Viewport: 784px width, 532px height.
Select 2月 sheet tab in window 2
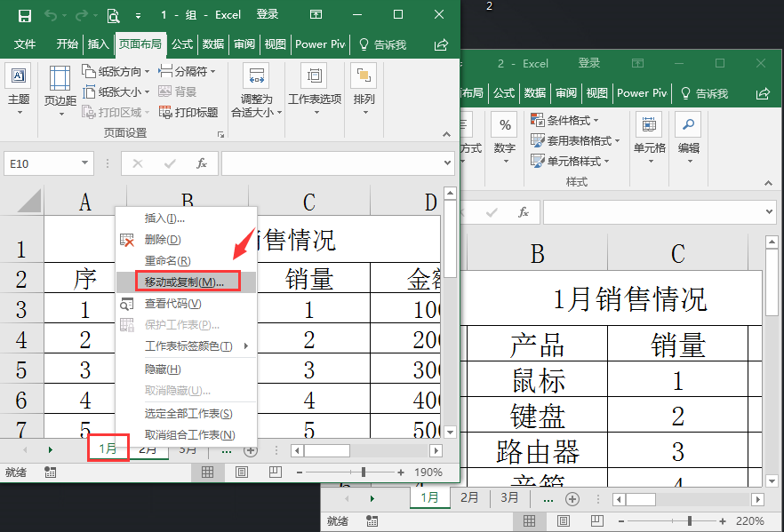[469, 497]
